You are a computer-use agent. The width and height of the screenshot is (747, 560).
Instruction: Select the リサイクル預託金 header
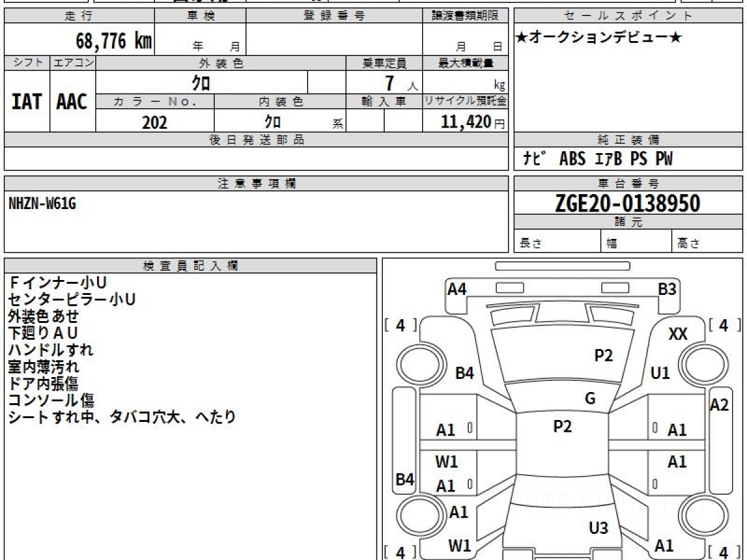(x=465, y=101)
